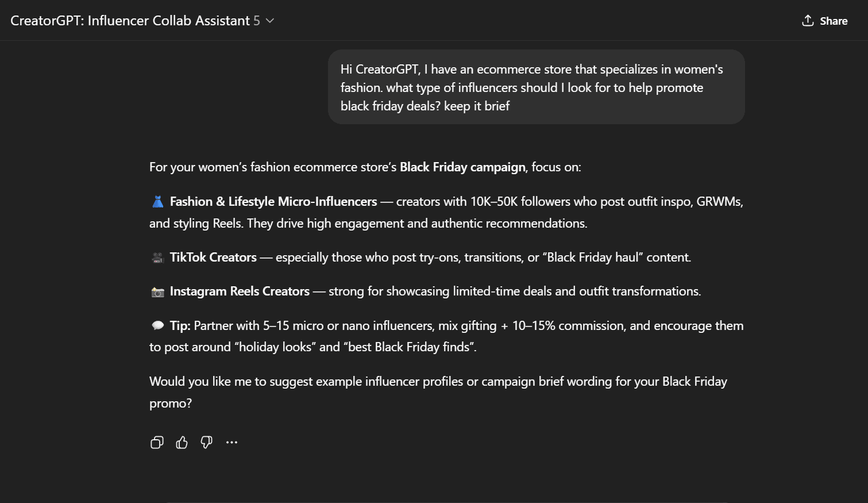Copy the assistant response with the copy icon

click(x=157, y=442)
